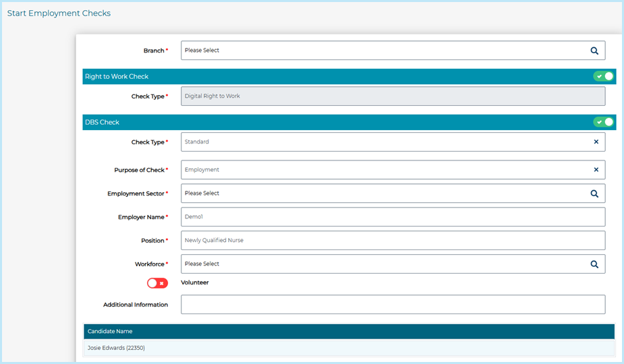Click the Employment Sector search icon
Image resolution: width=624 pixels, height=364 pixels.
(x=594, y=193)
